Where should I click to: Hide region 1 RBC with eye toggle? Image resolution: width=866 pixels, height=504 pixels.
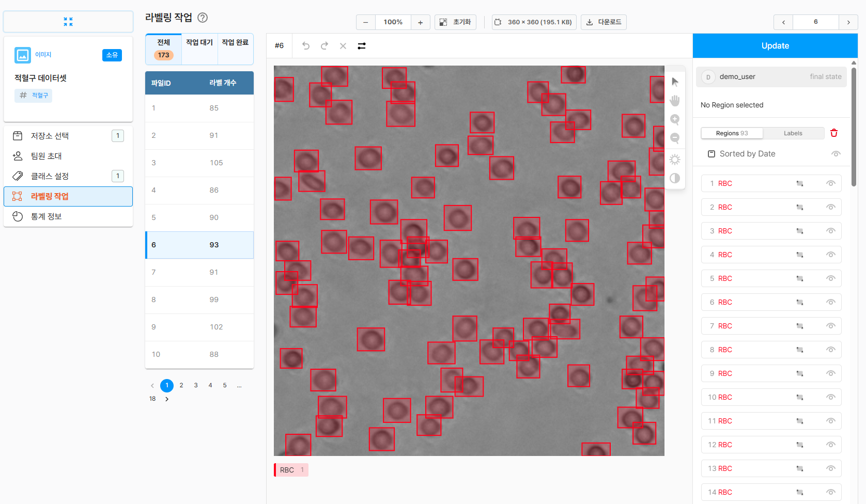pos(830,183)
